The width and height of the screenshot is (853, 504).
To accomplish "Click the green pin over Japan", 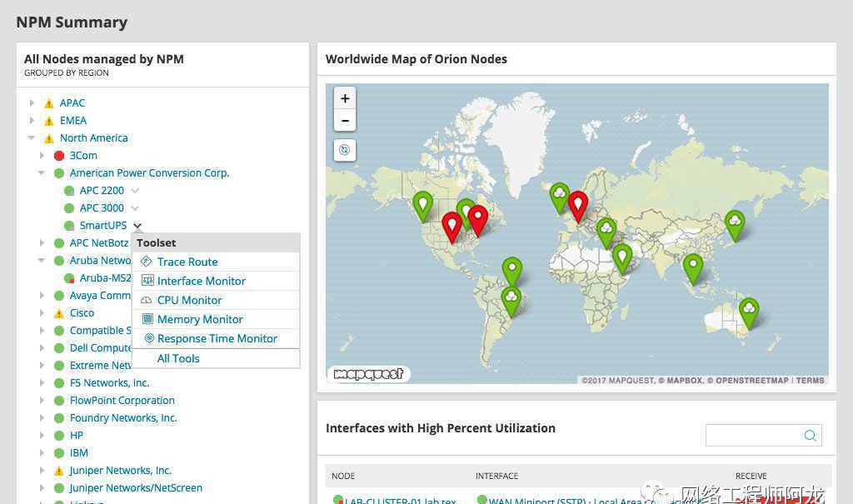I will (734, 223).
